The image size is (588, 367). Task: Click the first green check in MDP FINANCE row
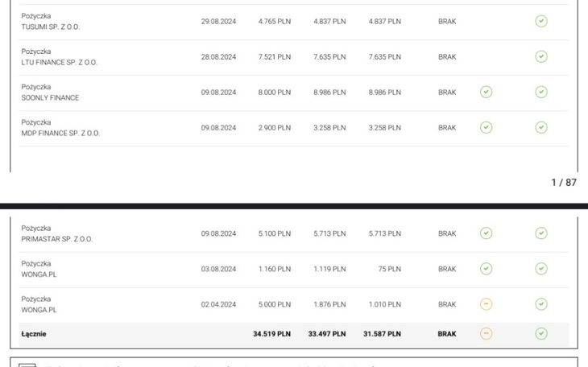click(486, 127)
